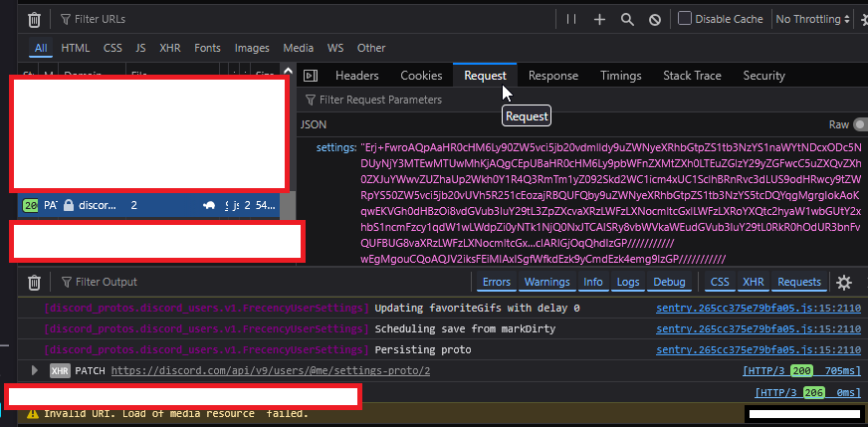Open the request blocking icon

(x=655, y=19)
